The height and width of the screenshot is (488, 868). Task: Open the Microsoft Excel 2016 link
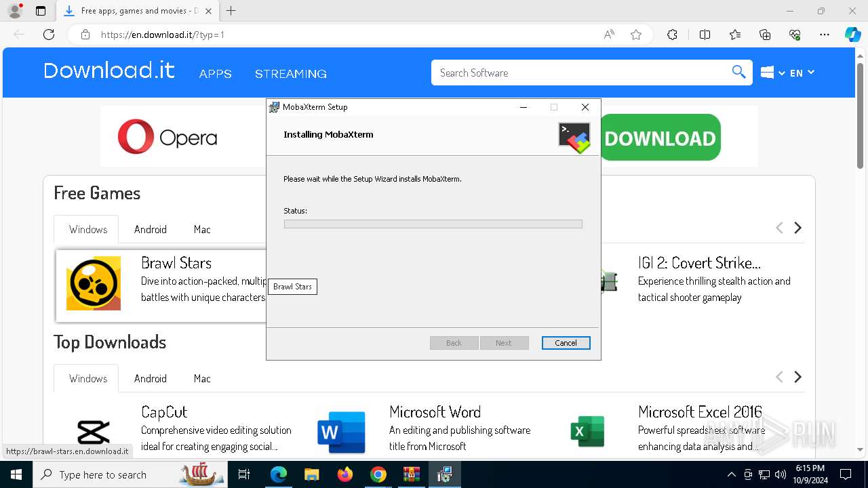point(700,412)
